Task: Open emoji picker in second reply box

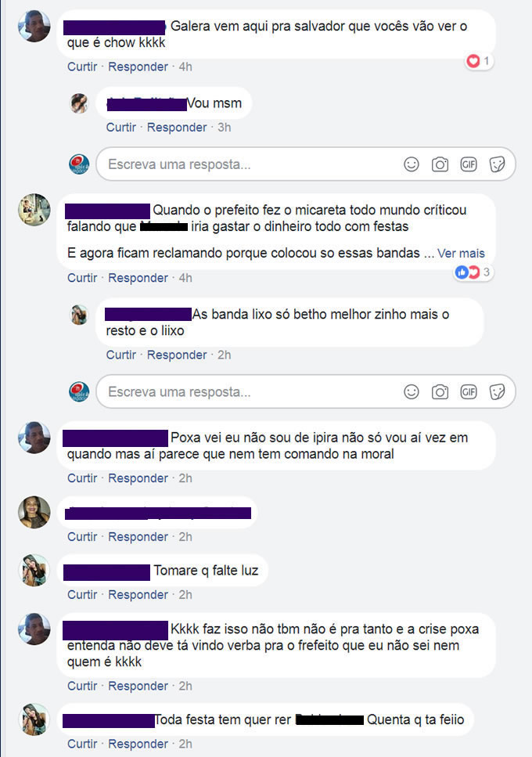Action: [x=411, y=391]
